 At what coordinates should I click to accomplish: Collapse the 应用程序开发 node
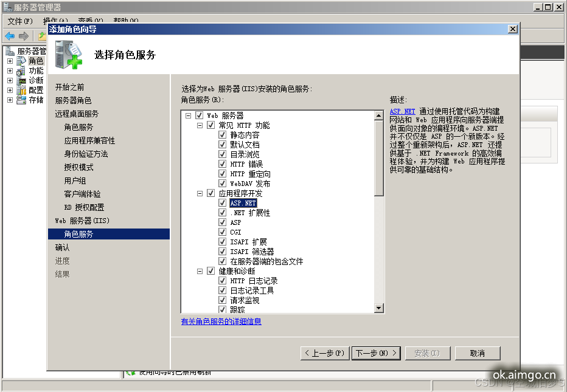[x=200, y=193]
